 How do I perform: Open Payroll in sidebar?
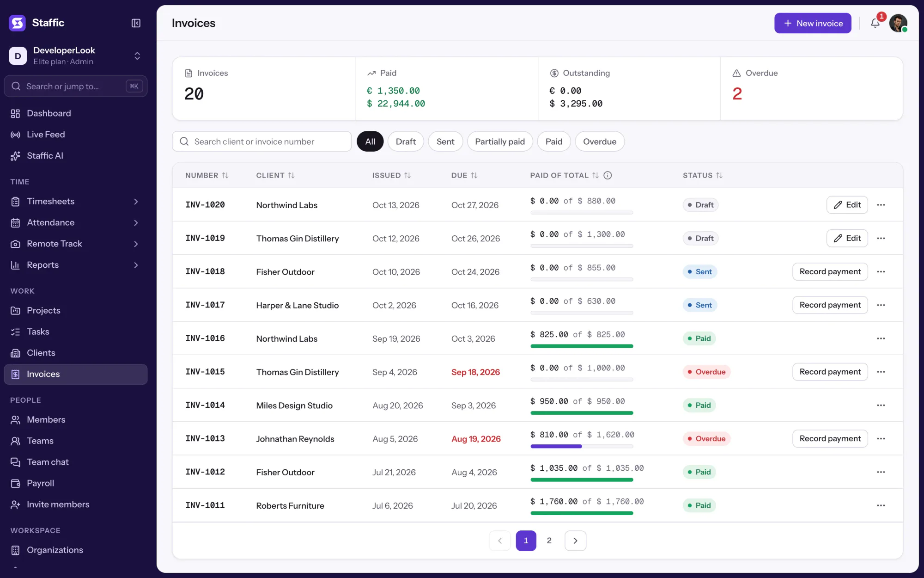tap(75, 483)
